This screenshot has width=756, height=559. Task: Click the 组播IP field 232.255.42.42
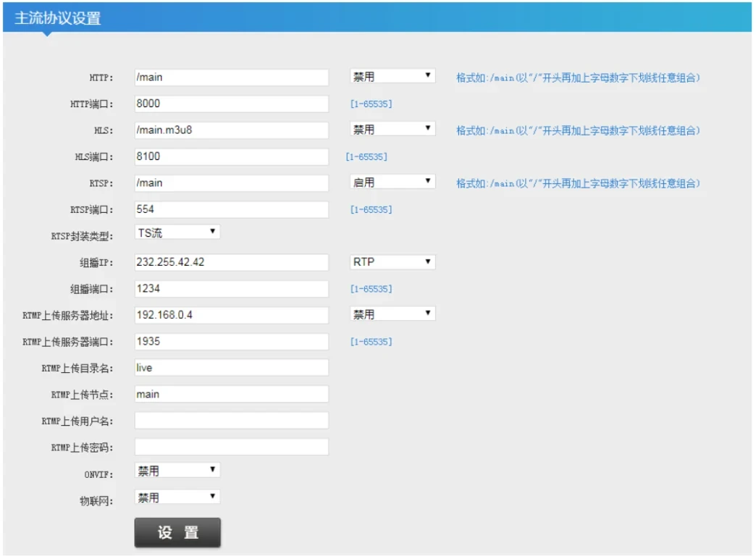(x=232, y=262)
